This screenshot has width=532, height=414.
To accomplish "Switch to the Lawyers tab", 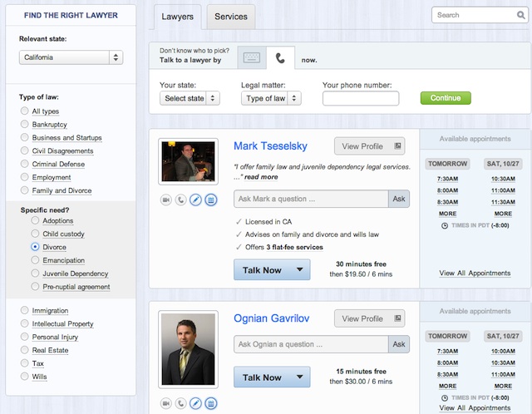I will click(176, 17).
